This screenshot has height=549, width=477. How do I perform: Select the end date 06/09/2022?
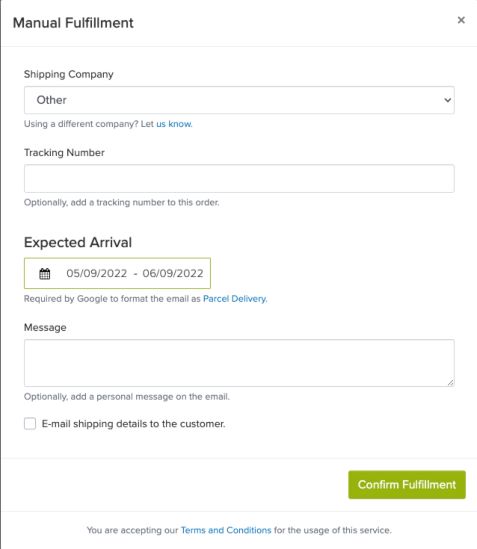pyautogui.click(x=173, y=273)
